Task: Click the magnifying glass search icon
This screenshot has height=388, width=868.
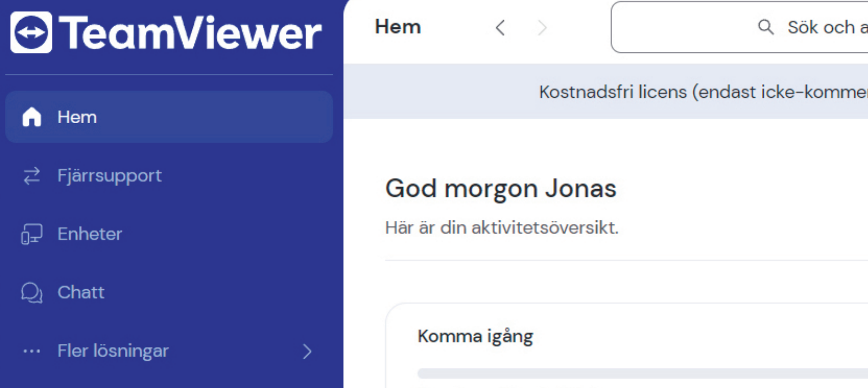Action: [766, 27]
